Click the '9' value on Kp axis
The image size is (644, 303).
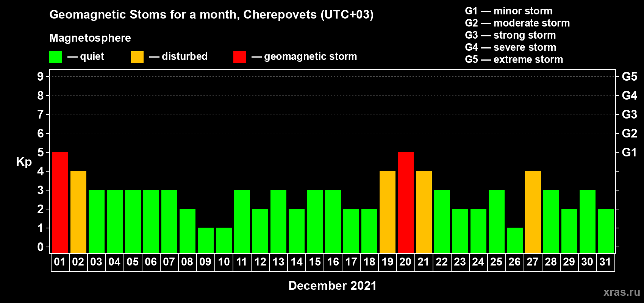(41, 77)
